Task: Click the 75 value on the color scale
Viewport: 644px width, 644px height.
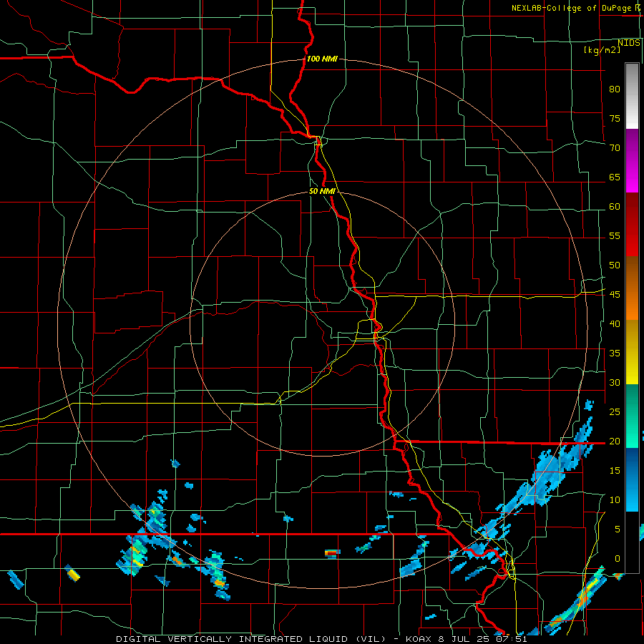Action: 615,119
